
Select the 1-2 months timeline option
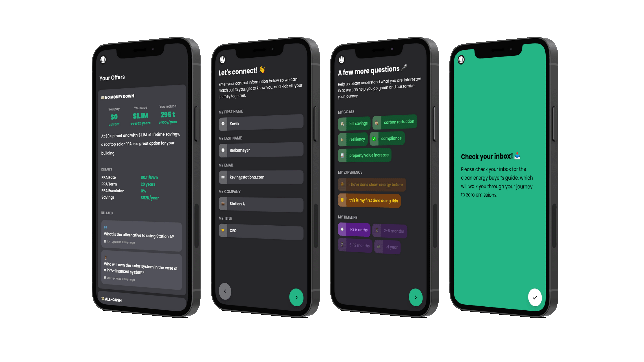click(354, 230)
